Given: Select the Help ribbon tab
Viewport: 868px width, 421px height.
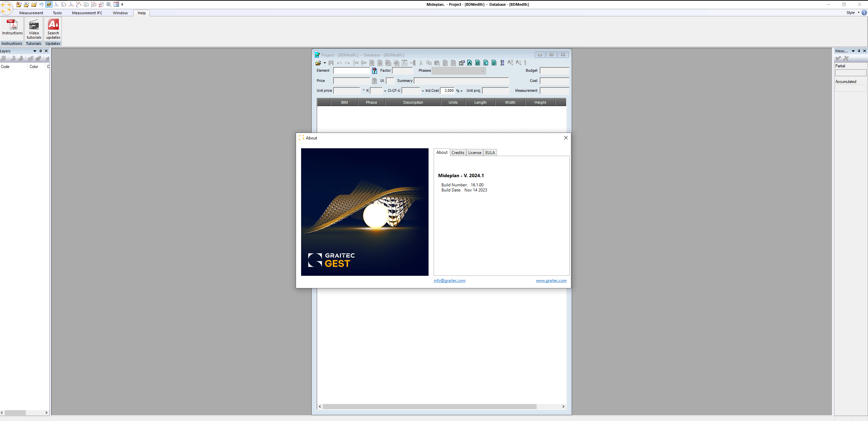Looking at the screenshot, I should point(142,13).
